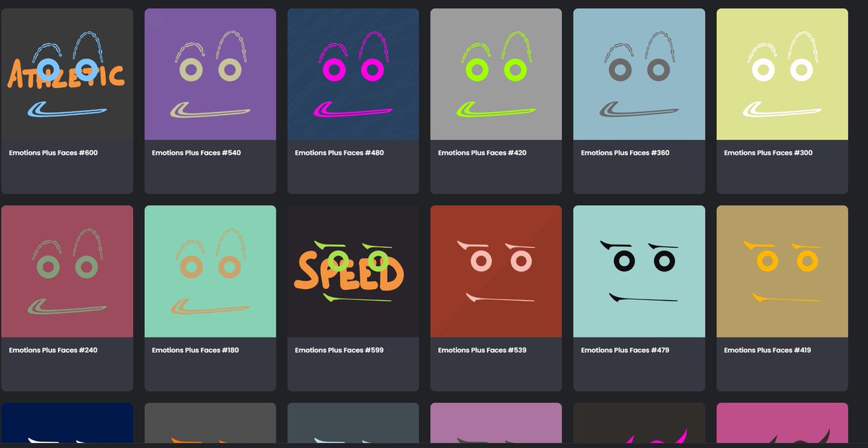Viewport: 868px width, 448px height.
Task: Click the title text Emotions Plus Faces #540
Action: 196,153
